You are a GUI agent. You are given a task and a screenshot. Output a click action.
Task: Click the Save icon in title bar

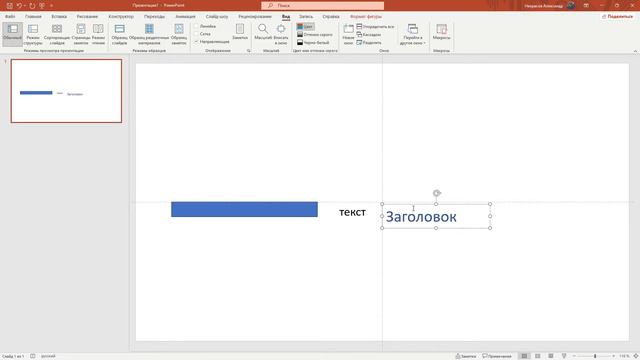(9, 6)
